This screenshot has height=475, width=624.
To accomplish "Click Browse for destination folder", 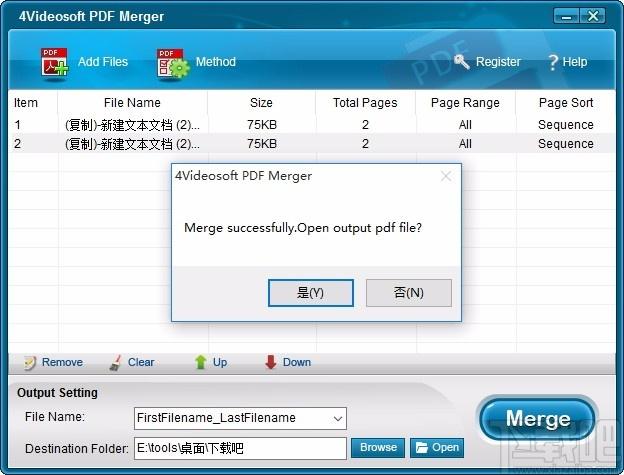I will 378,448.
